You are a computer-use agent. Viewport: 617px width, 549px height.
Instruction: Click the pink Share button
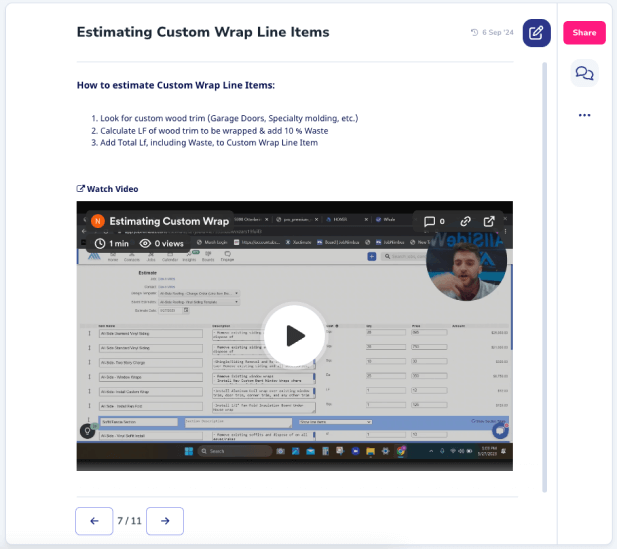(584, 33)
